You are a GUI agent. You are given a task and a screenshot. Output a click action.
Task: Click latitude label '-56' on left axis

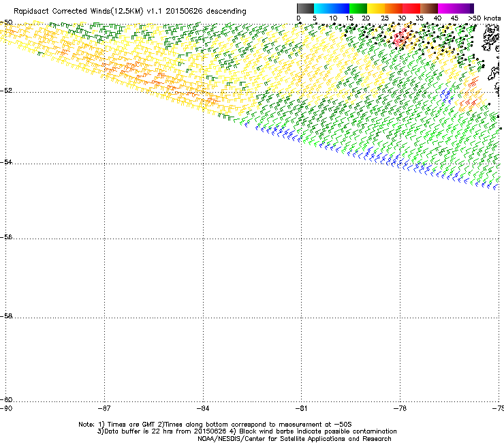click(x=6, y=236)
